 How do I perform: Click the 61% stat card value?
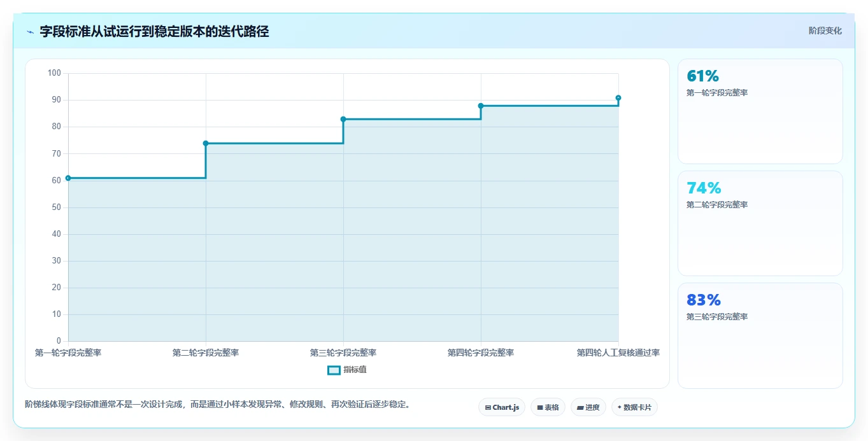(x=703, y=76)
